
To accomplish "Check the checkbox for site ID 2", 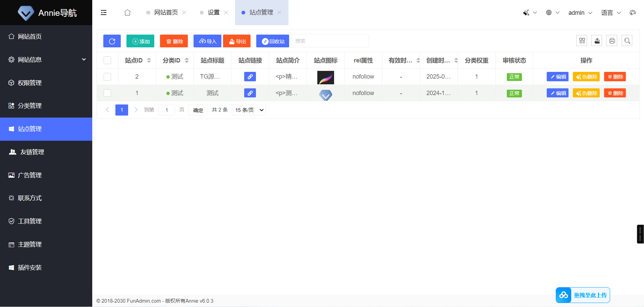I will click(107, 77).
